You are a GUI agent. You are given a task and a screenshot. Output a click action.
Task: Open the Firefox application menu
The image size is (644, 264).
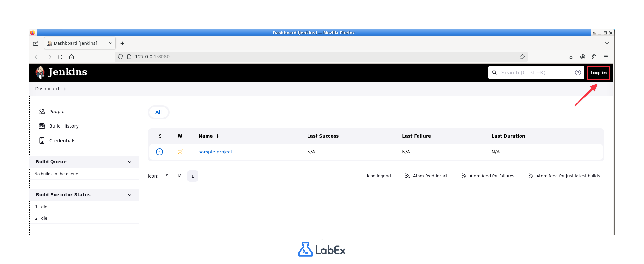tap(607, 57)
